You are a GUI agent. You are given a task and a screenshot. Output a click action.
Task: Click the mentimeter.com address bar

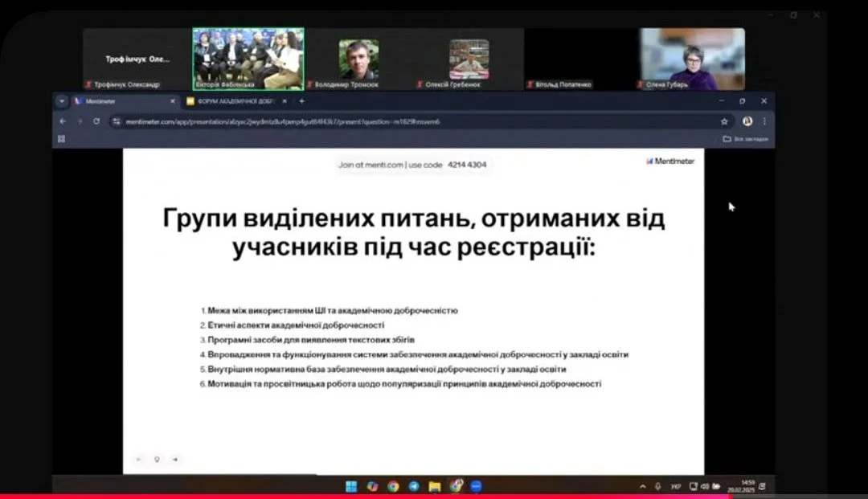coord(402,121)
